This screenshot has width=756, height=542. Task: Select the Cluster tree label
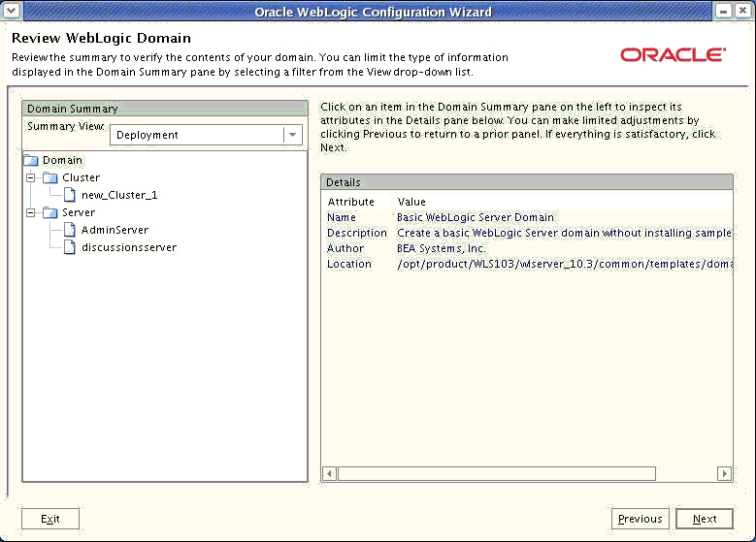pos(81,177)
